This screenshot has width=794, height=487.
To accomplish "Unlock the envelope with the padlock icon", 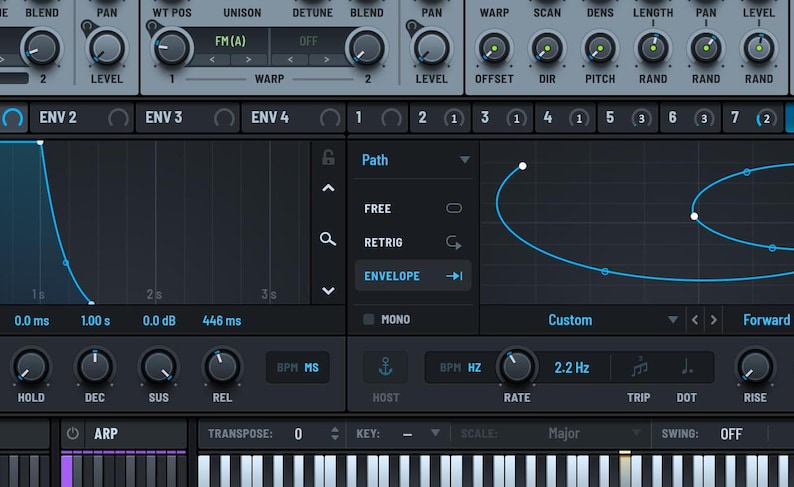I will coord(328,157).
